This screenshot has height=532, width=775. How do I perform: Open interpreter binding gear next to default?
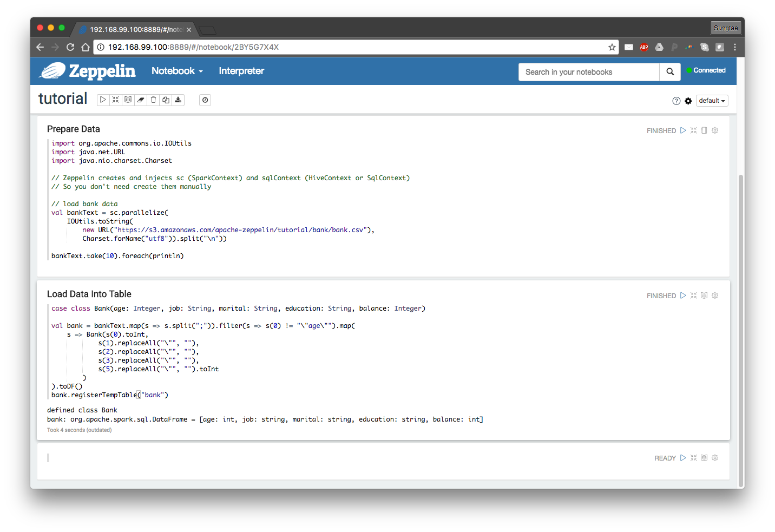688,101
